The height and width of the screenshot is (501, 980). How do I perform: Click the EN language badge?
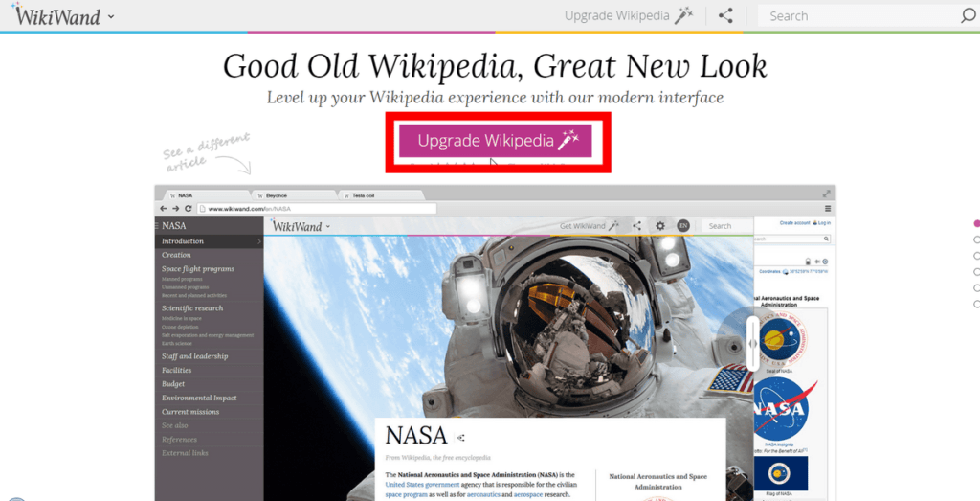coord(683,226)
